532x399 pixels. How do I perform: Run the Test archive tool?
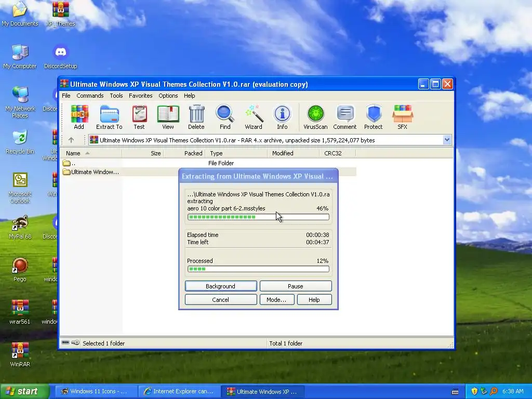pos(139,117)
